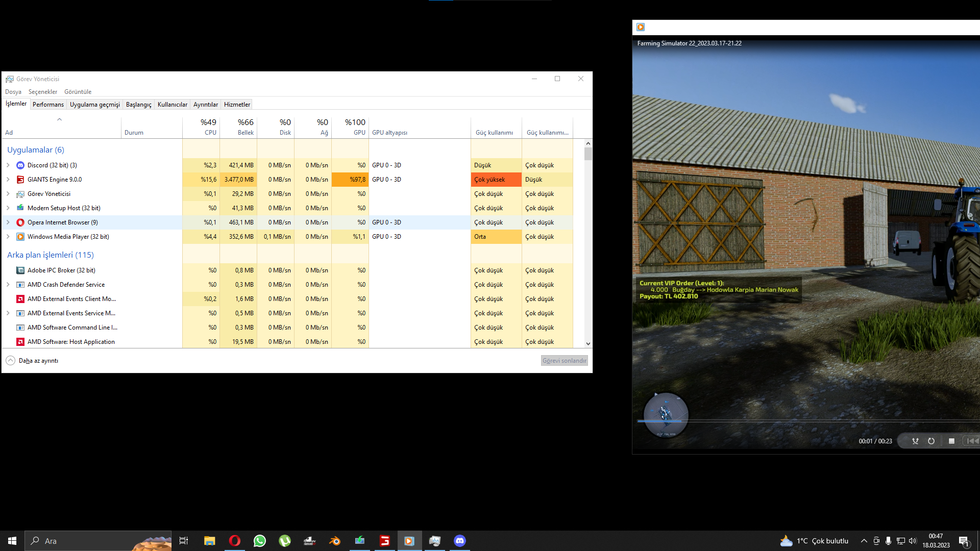
Task: Switch to the Performans tab
Action: click(48, 105)
